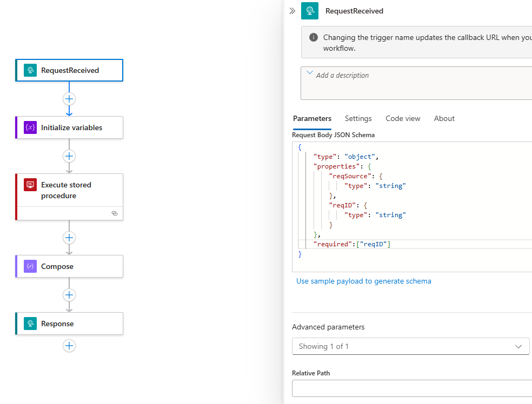Select the RequestReceived HTTP trigger icon

30,70
